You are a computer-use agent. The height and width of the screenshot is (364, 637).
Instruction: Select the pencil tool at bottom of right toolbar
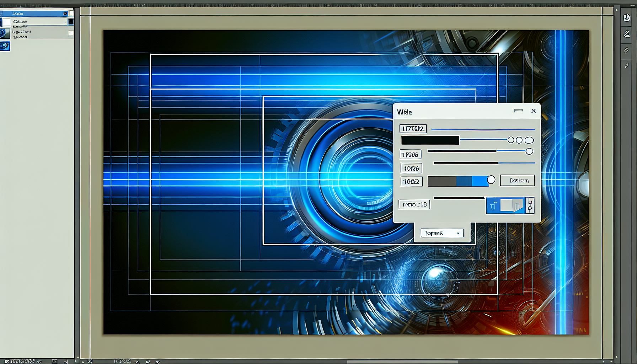click(x=626, y=65)
